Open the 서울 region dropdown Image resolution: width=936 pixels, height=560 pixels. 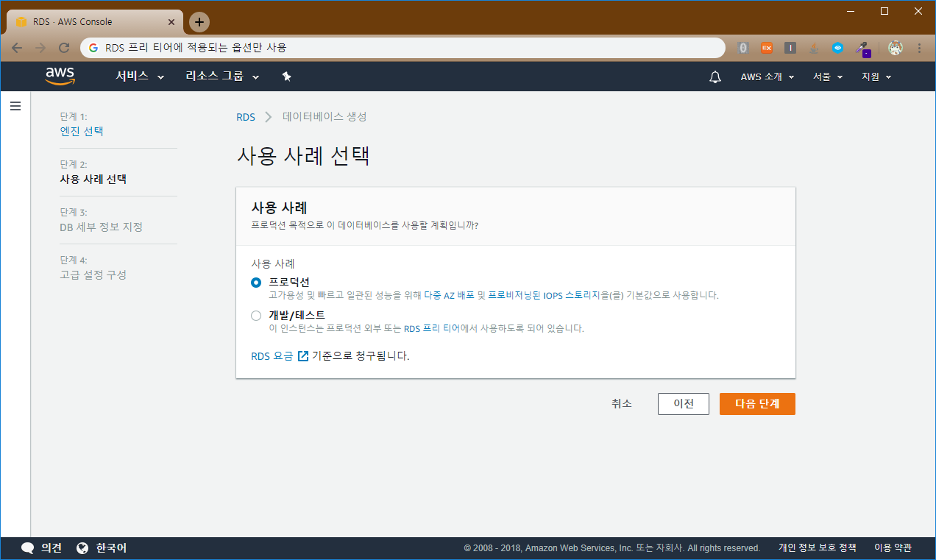coord(828,77)
